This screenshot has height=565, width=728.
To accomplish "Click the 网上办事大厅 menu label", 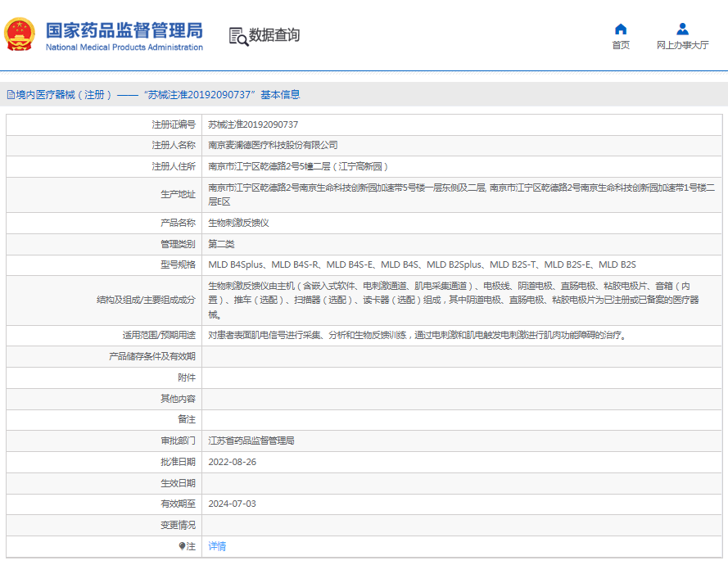I will click(682, 45).
